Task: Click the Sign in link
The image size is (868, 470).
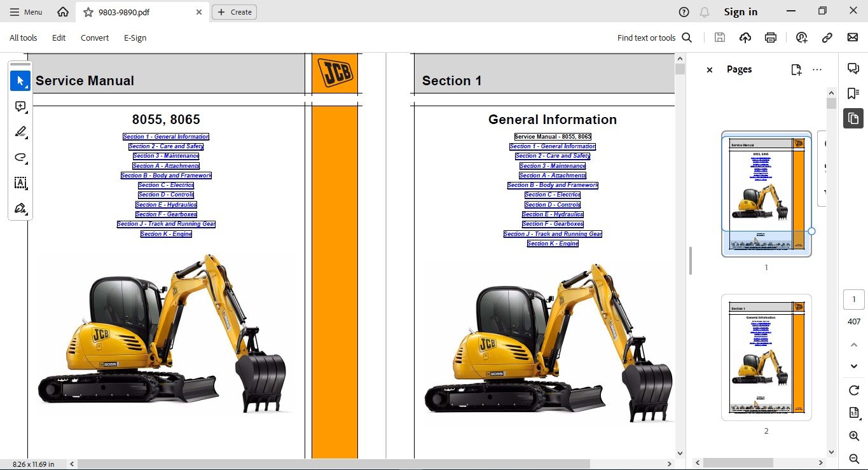Action: (x=741, y=12)
